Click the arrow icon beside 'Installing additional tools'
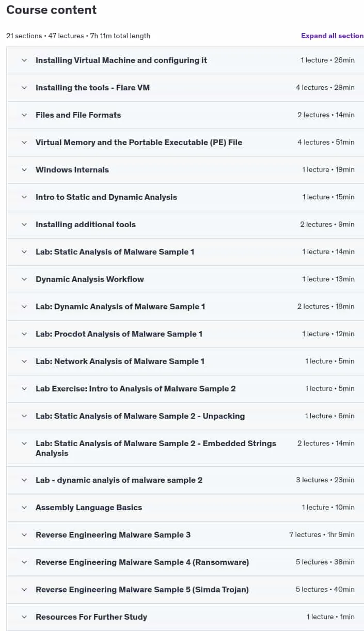 coord(24,225)
